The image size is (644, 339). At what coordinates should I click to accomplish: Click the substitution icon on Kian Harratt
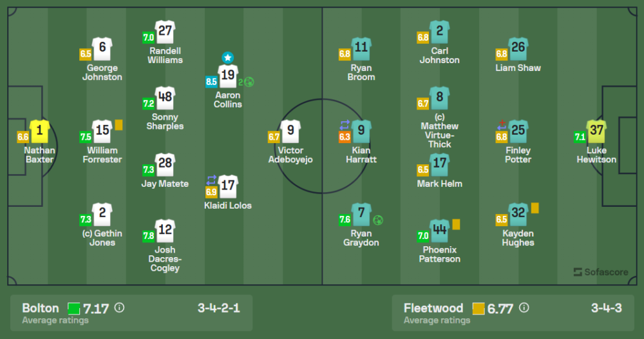click(345, 124)
